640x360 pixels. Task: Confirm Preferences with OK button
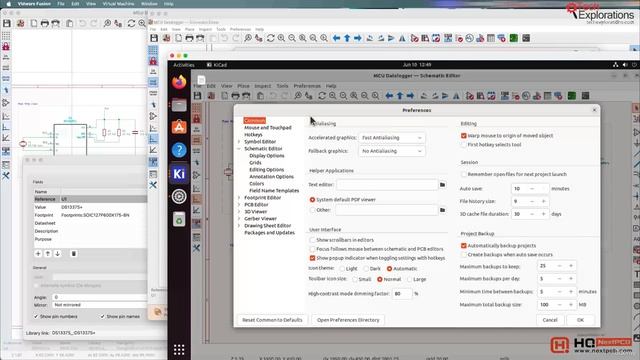(580, 320)
